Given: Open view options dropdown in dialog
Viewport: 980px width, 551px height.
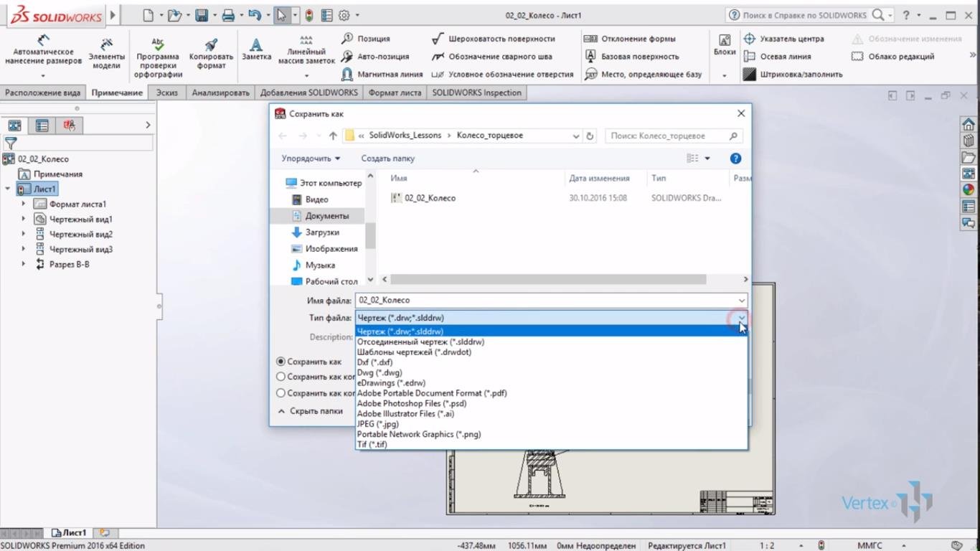Looking at the screenshot, I should click(x=707, y=159).
